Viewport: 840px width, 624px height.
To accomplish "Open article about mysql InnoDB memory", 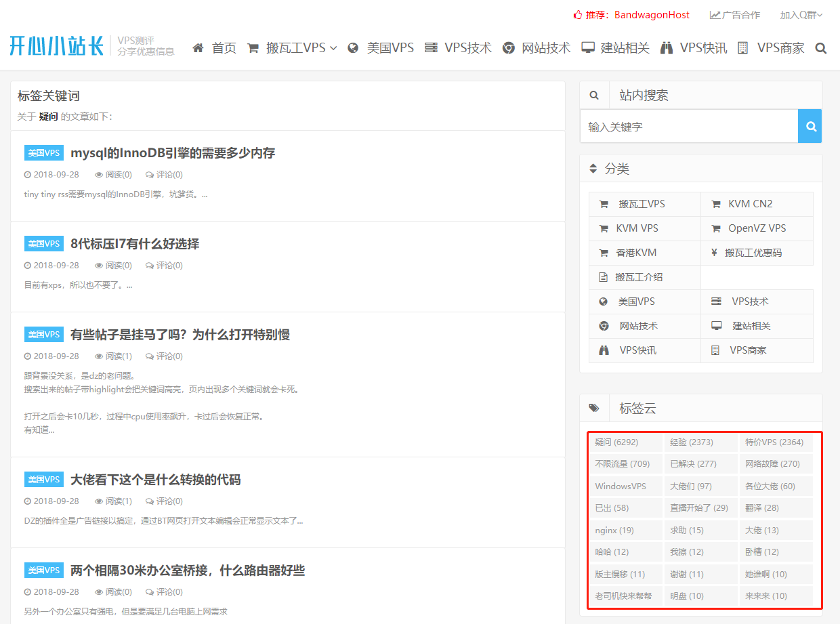I will (173, 153).
